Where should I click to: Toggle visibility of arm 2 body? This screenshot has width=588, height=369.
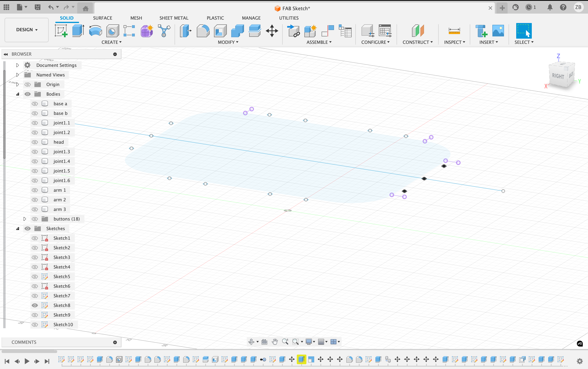(35, 200)
